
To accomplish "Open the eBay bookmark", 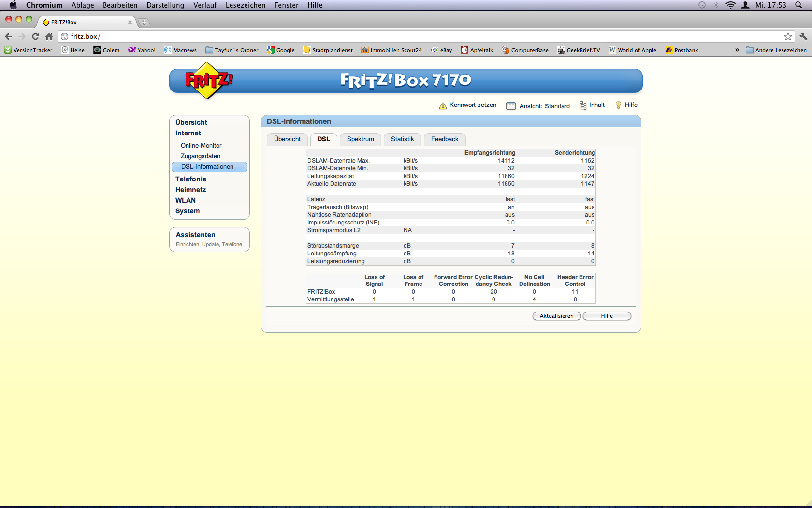I will coord(441,50).
